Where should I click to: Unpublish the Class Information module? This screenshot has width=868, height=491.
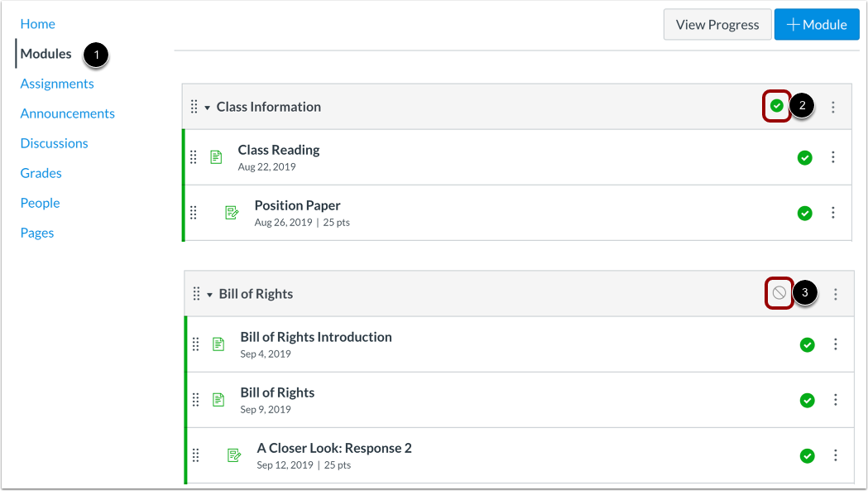tap(776, 106)
